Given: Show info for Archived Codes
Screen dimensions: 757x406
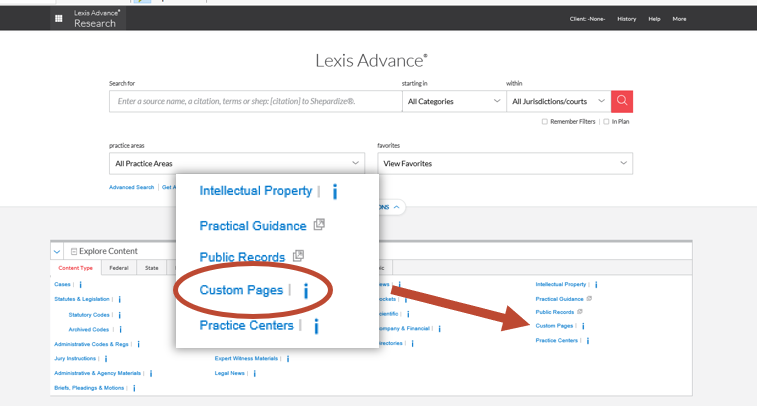Looking at the screenshot, I should pos(121,329).
